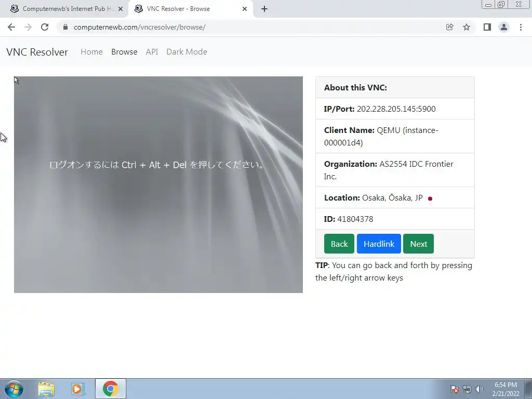Click the About this VNC header

click(395, 87)
